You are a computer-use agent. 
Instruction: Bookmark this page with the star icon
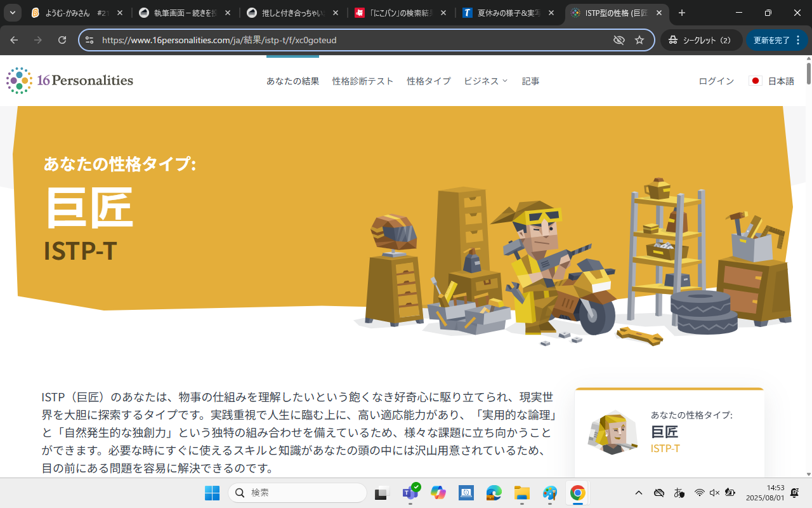coord(639,40)
